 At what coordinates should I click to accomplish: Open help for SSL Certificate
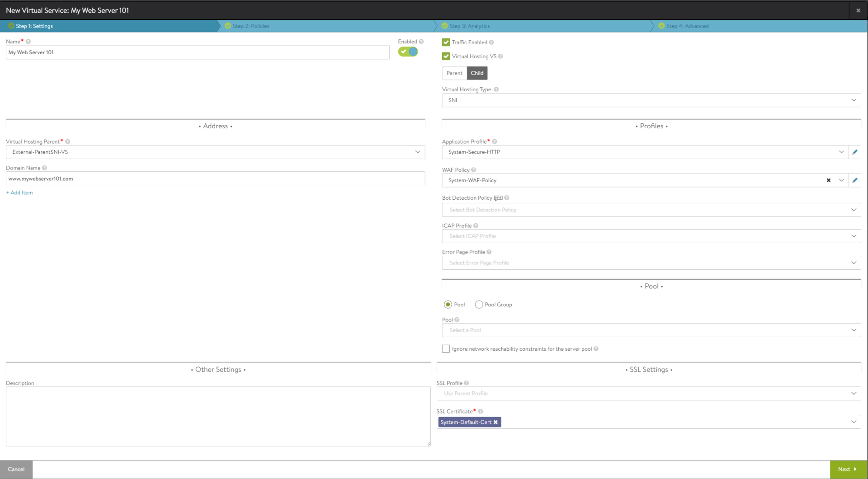tap(481, 411)
